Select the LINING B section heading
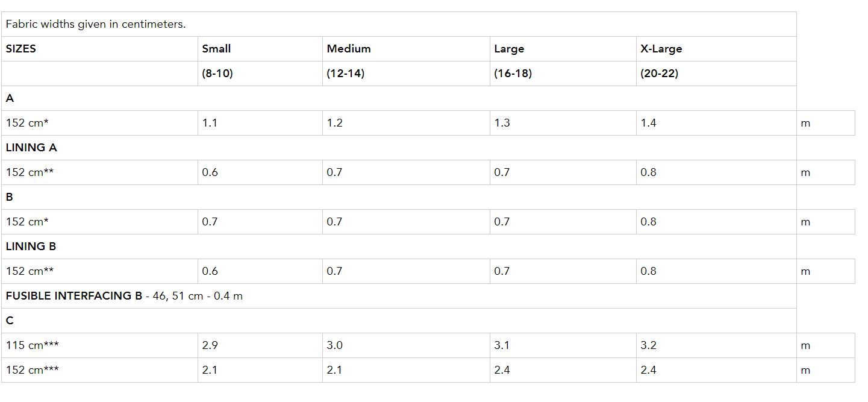868x402 pixels. [x=31, y=247]
